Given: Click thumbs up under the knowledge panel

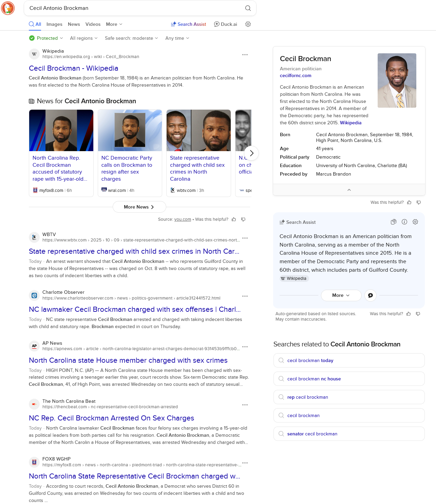Looking at the screenshot, I should coord(409,202).
